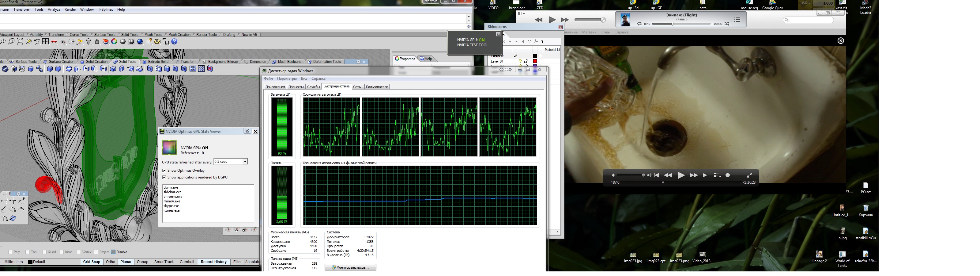Click the dimension tool icon beside the gear
980x276 pixels.
click(x=166, y=41)
